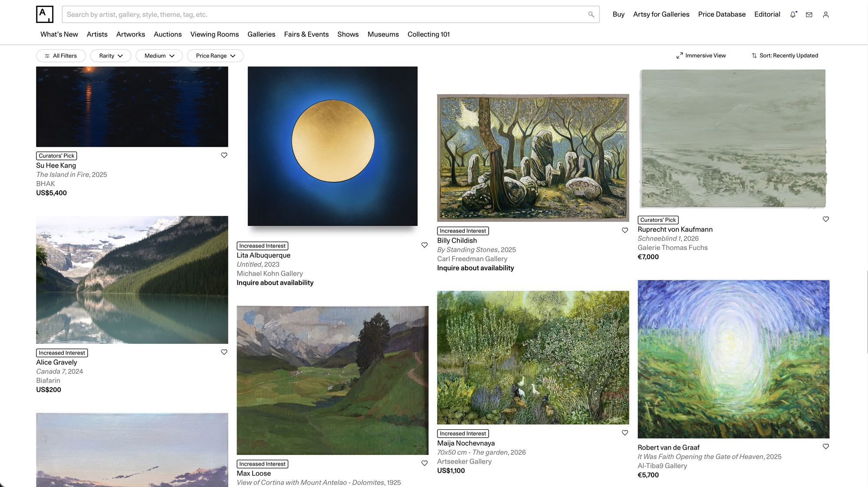
Task: Click artist name Alice Gravely
Action: click(x=56, y=362)
